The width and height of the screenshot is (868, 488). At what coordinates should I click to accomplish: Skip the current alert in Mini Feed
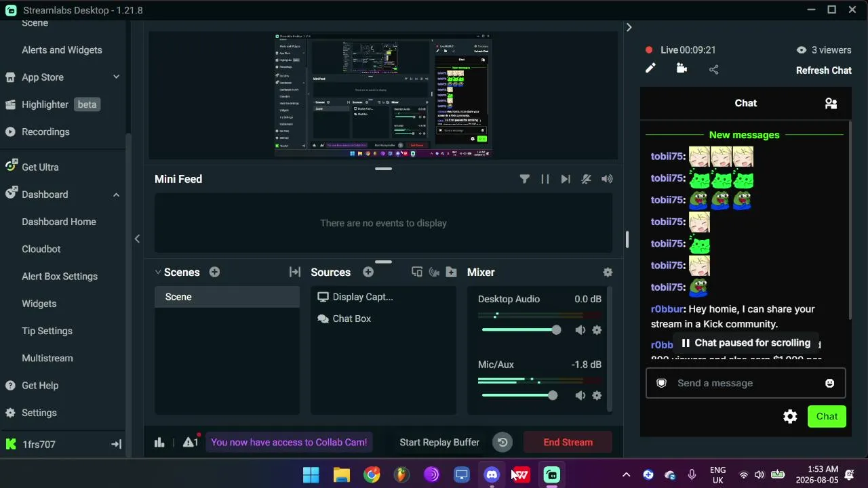[566, 179]
